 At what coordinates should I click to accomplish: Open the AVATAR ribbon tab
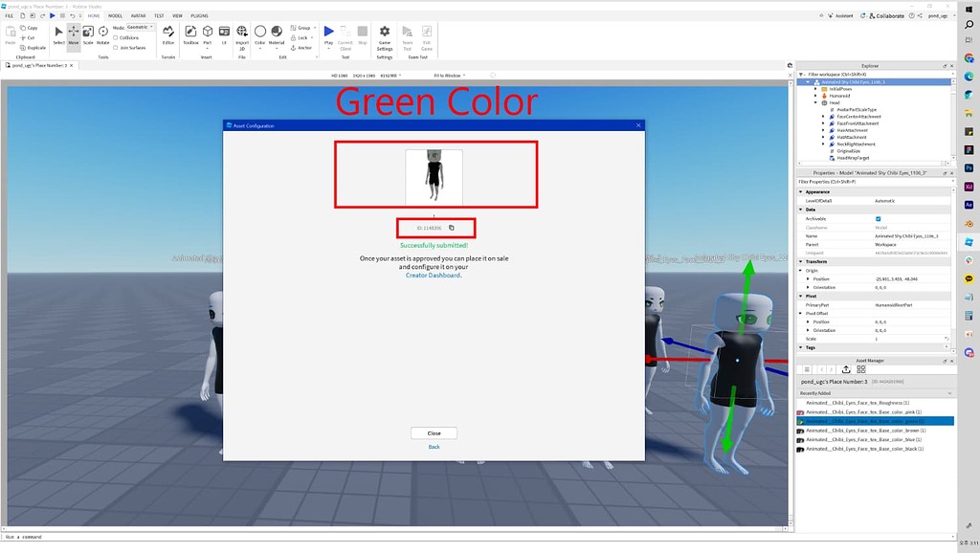pyautogui.click(x=135, y=15)
